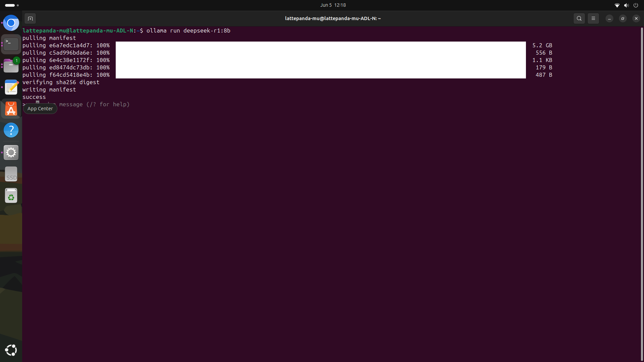Click the 'pulling e6a7edc1a4d7: 100%' line
Viewport: 644px width, 362px height.
(66, 45)
